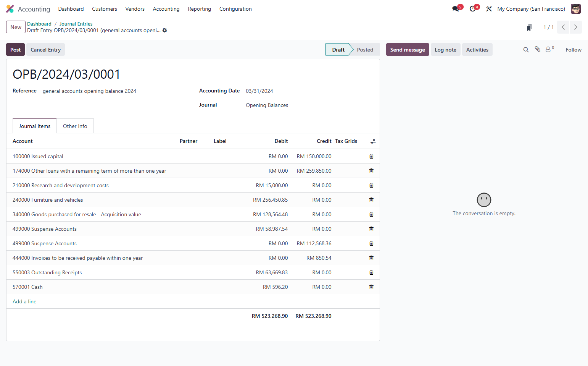The width and height of the screenshot is (588, 366).
Task: Search messages in chatter
Action: click(526, 50)
